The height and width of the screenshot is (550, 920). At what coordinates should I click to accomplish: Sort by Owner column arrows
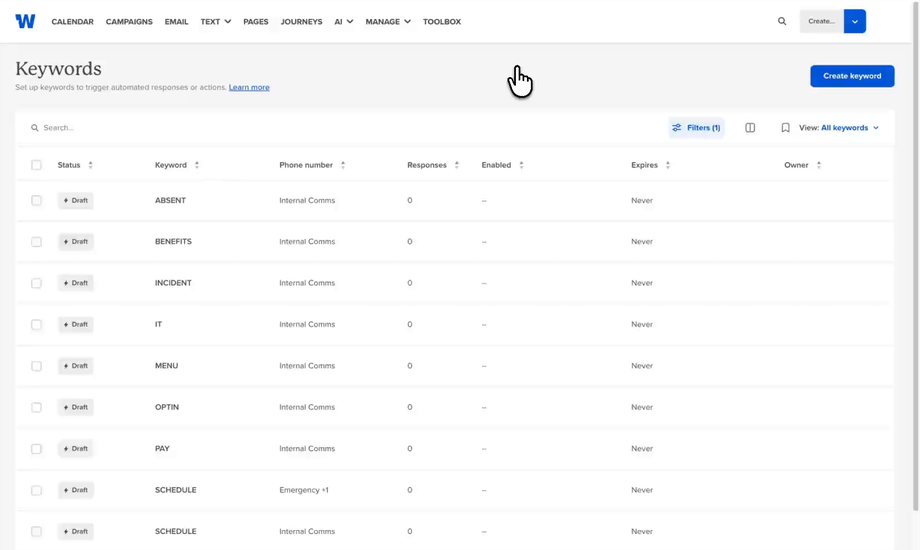coord(818,165)
